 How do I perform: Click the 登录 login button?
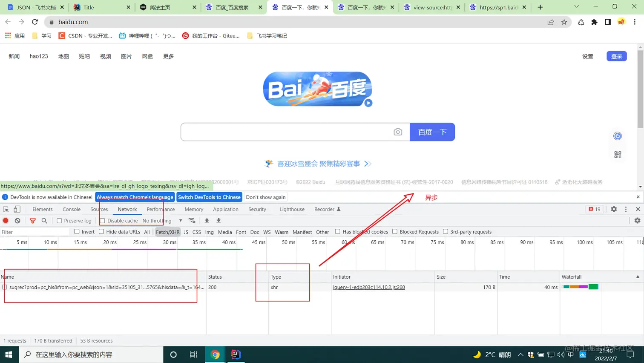point(617,56)
